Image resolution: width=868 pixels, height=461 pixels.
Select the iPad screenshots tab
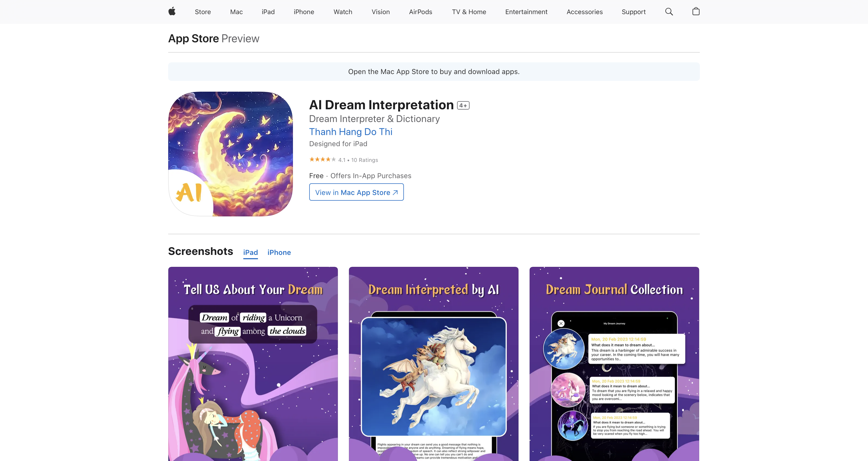[250, 253]
